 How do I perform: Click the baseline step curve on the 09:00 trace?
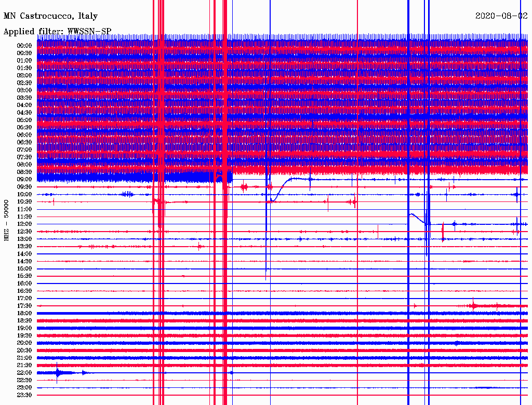pyautogui.click(x=282, y=190)
